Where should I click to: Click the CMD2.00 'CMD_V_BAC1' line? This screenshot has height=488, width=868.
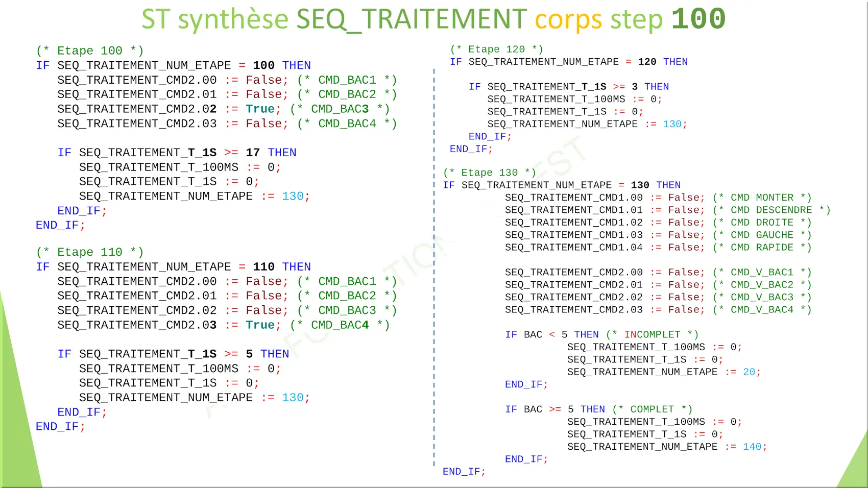(x=658, y=273)
